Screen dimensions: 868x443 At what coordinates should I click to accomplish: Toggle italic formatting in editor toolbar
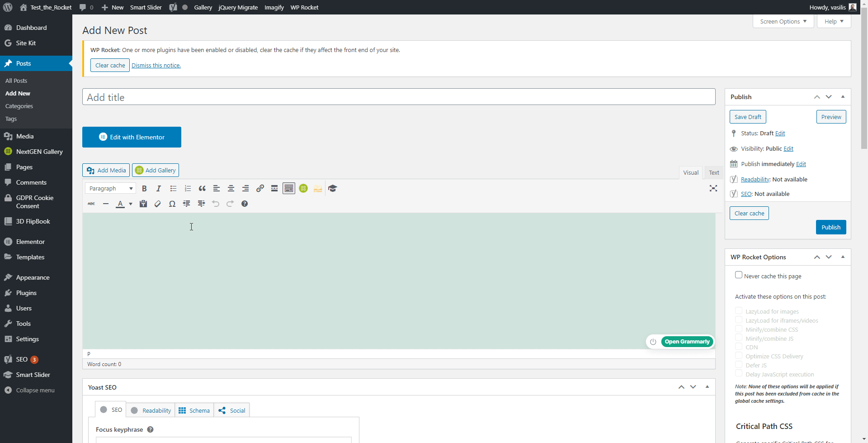coord(159,189)
